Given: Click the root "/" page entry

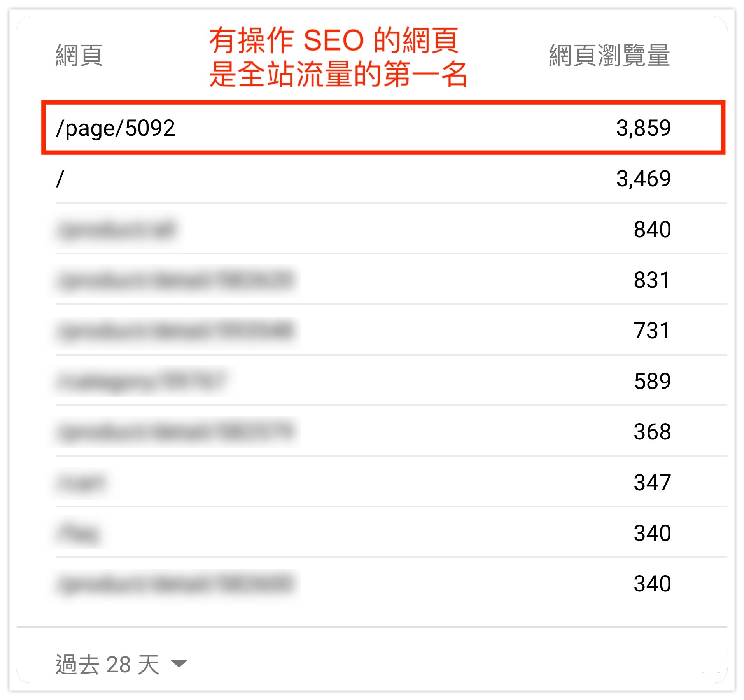Looking at the screenshot, I should click(x=60, y=179).
